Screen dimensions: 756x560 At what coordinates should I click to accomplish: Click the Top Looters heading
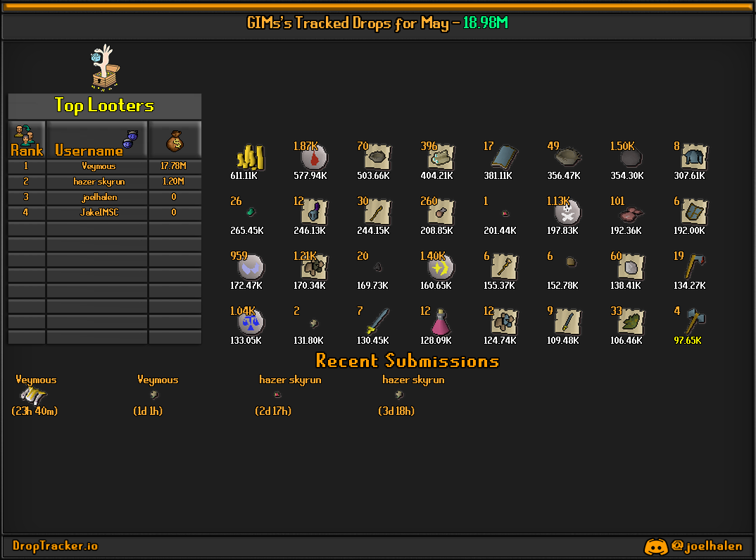(104, 106)
